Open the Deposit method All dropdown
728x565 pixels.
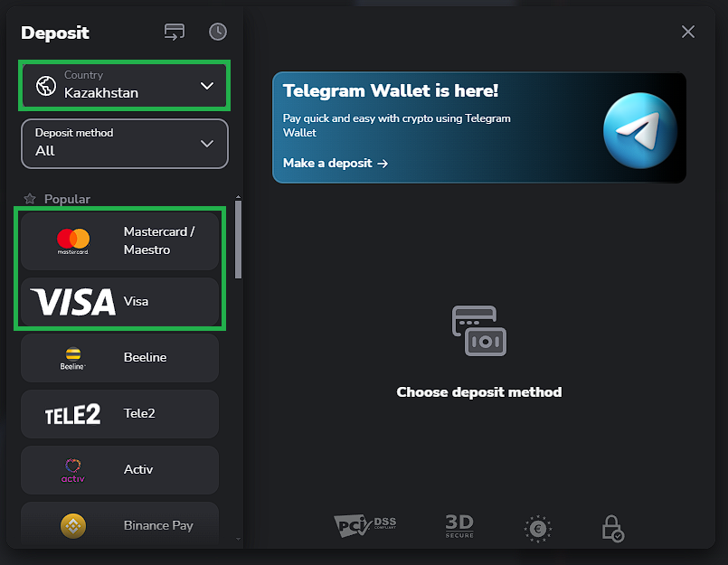click(x=125, y=144)
